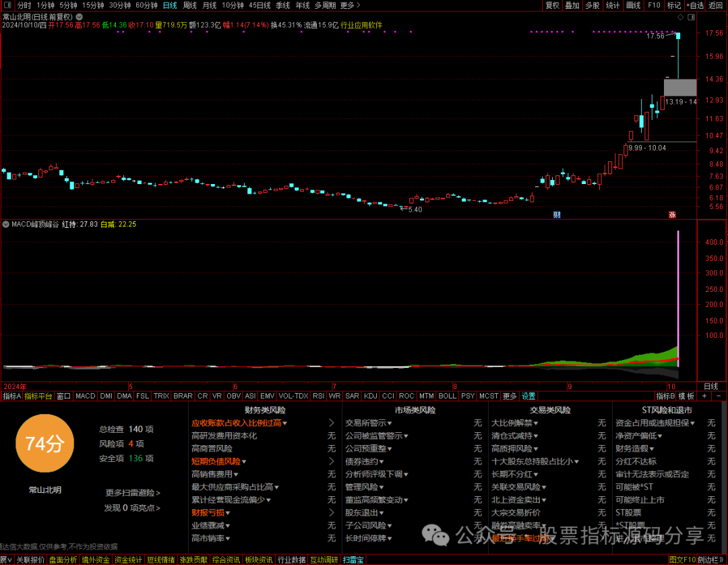Switch to 关联报价 bottom tab

30,560
